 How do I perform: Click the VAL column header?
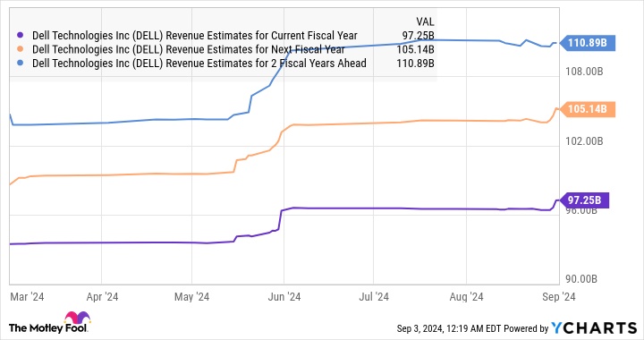[425, 21]
